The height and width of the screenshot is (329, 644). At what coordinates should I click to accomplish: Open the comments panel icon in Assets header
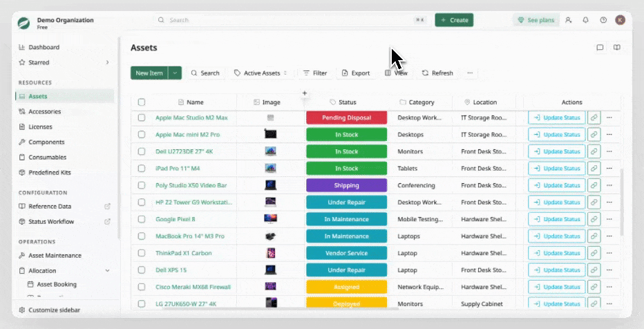[600, 48]
